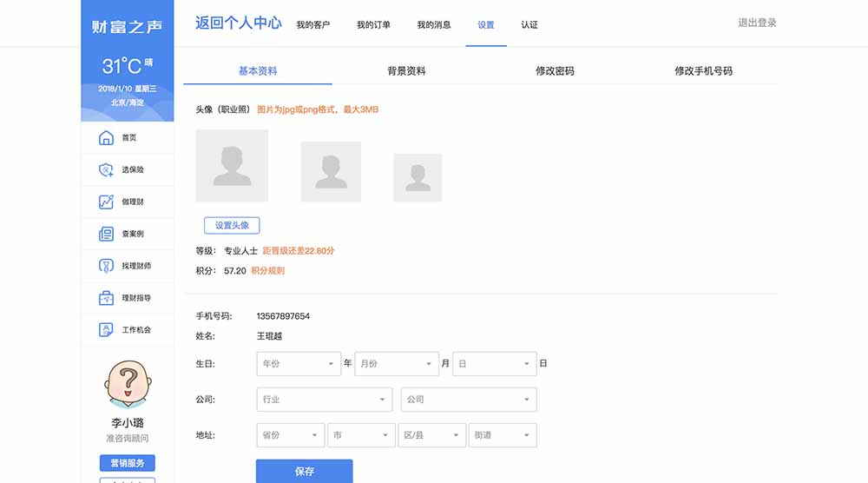Screen dimensions: 868x483
Task: Open the 月份 month dropdown
Action: [x=396, y=364]
